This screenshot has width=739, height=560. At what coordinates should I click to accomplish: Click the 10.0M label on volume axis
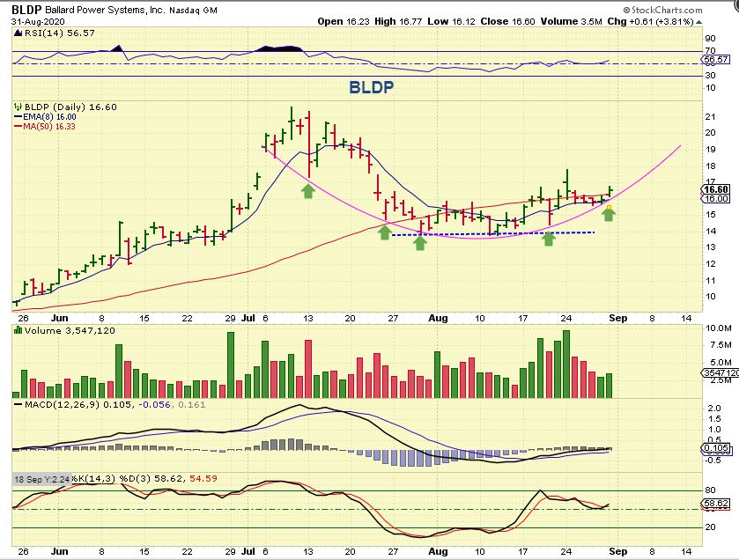(718, 328)
